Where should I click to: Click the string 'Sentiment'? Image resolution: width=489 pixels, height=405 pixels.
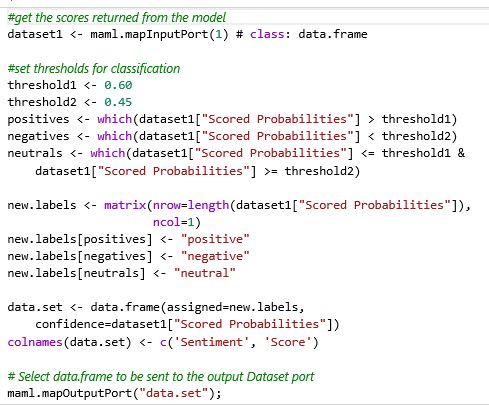point(211,342)
